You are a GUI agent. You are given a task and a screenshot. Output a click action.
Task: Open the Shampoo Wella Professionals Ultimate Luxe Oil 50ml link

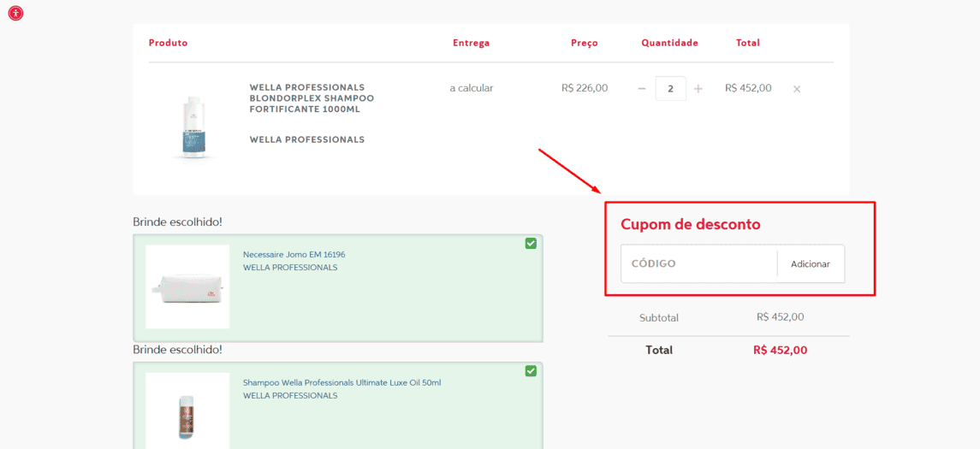coord(342,383)
